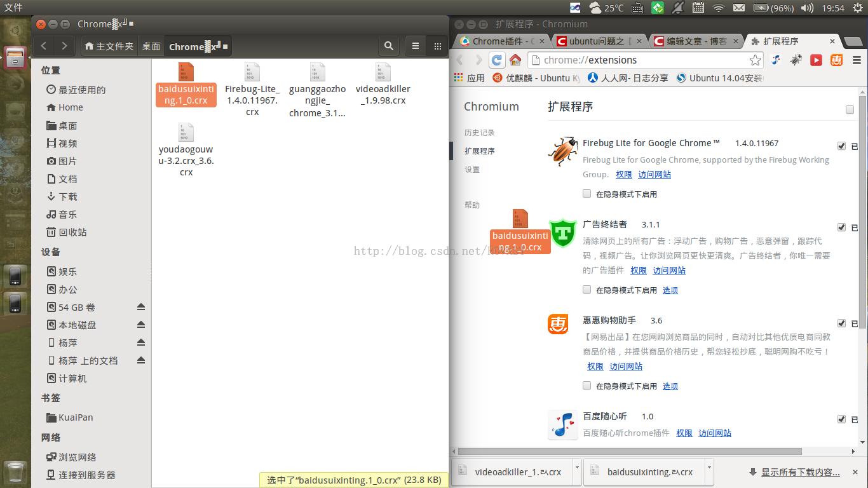Open the weather indicator showing 25°C
The height and width of the screenshot is (488, 868).
[x=606, y=8]
